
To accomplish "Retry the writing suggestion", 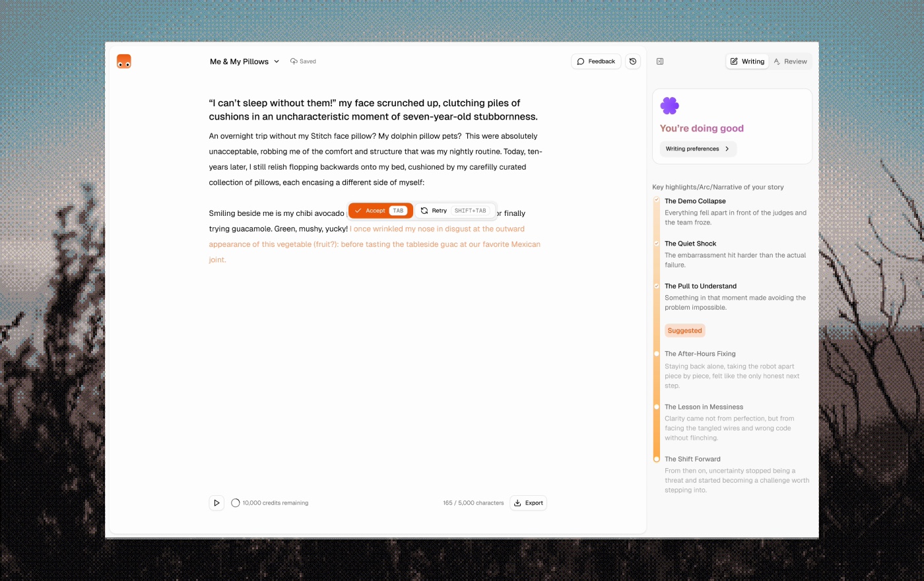I will coord(455,211).
